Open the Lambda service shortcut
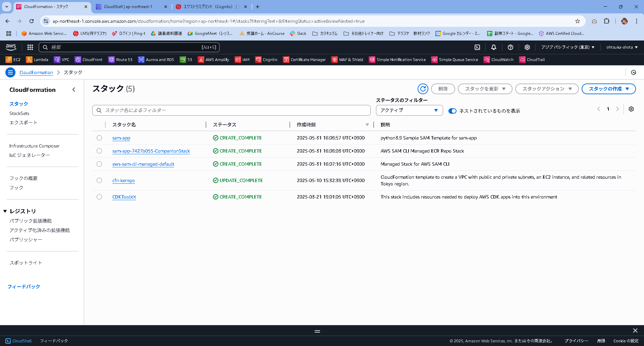 tap(37, 60)
